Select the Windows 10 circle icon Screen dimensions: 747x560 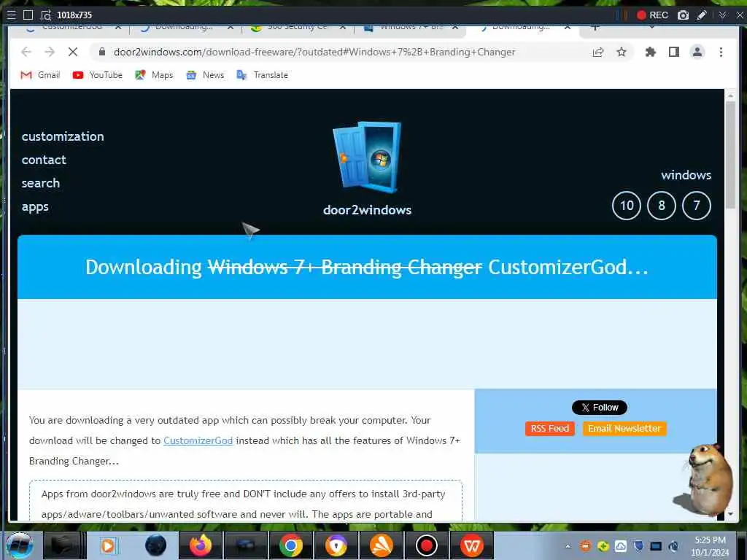(x=626, y=206)
